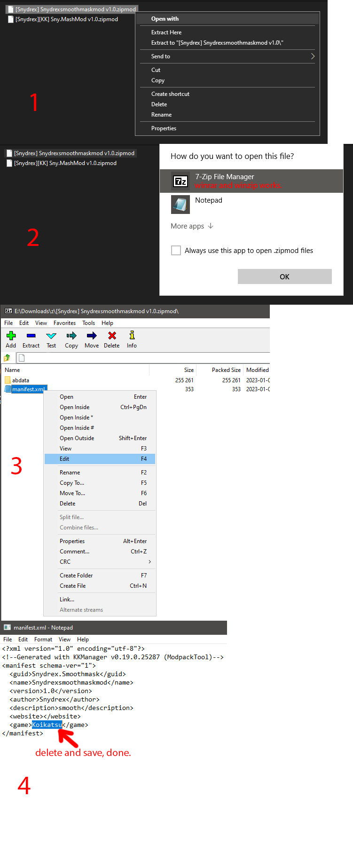Viewport: 353px width, 868px height.
Task: Enable Always use this app checkbox
Action: click(176, 251)
